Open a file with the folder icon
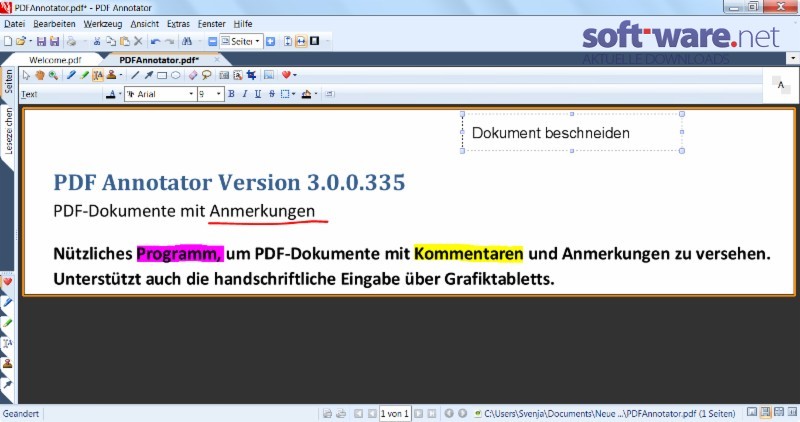 point(20,41)
